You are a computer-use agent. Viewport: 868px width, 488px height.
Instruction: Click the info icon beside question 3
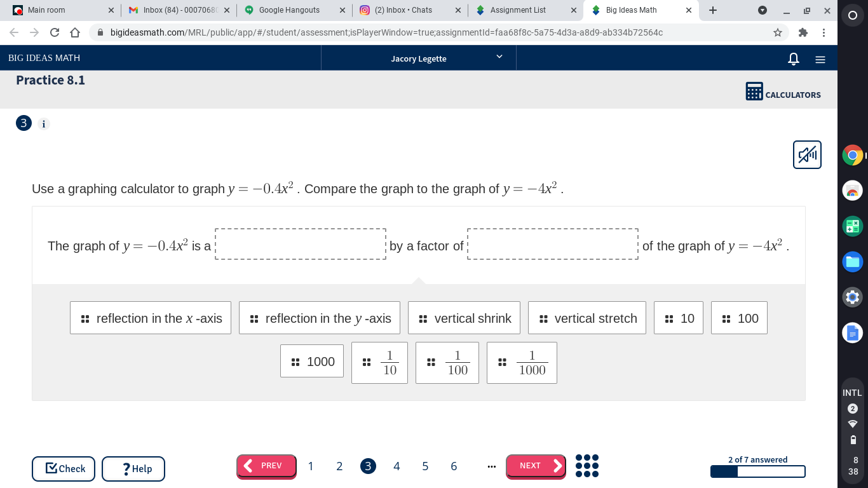click(x=44, y=124)
